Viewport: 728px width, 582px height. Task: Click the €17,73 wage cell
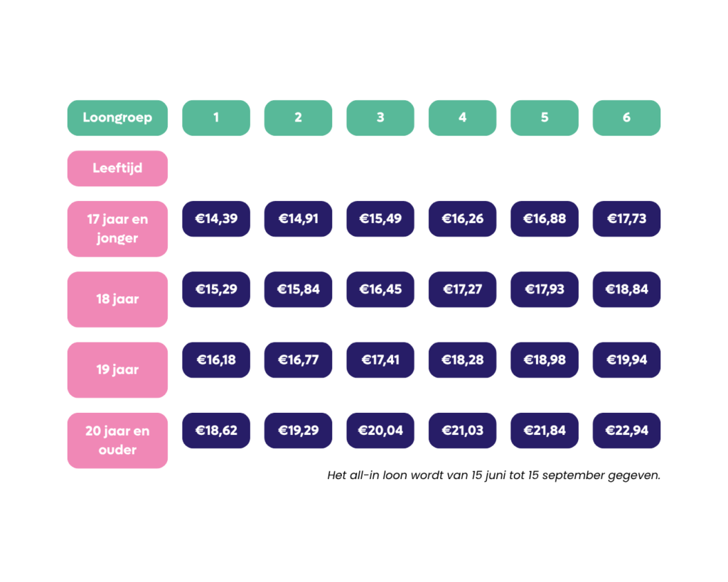click(626, 219)
